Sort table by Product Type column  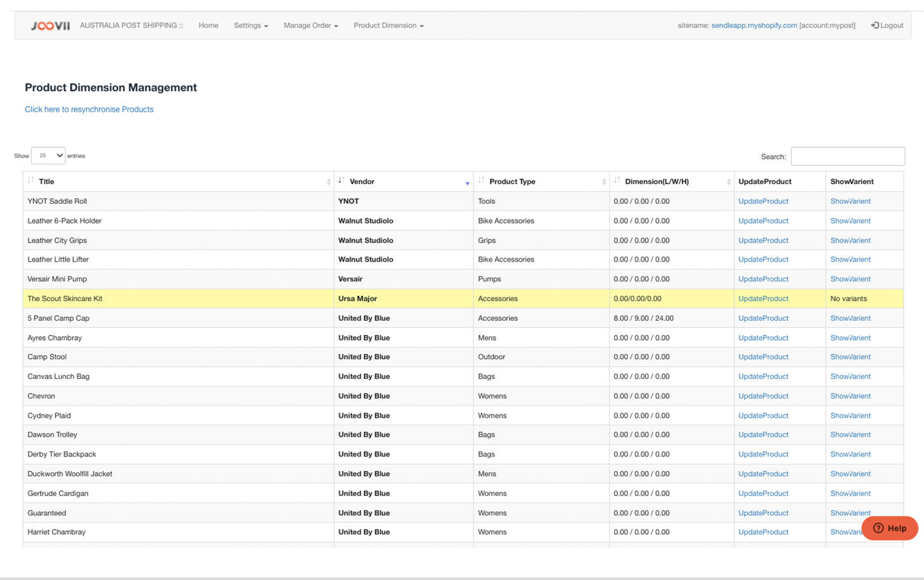[512, 181]
